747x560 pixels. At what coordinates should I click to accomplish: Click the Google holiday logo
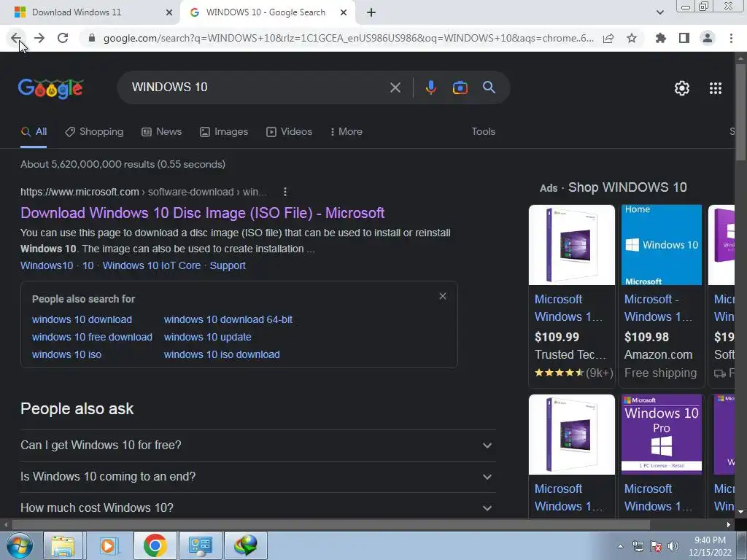[51, 88]
